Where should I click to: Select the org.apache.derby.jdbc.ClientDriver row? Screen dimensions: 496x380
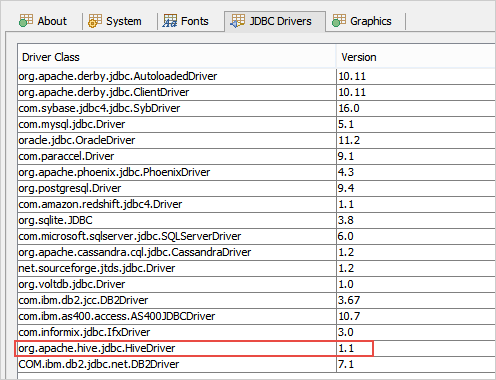[257, 92]
